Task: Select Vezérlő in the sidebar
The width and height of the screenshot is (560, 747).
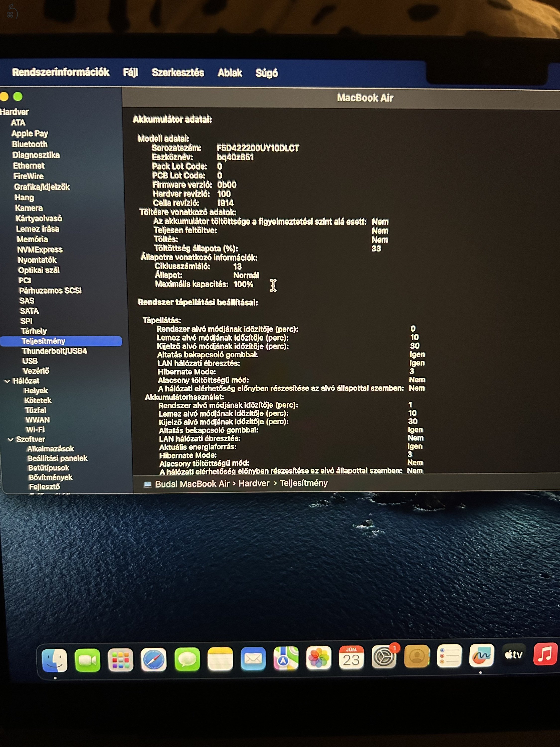Action: coord(36,371)
